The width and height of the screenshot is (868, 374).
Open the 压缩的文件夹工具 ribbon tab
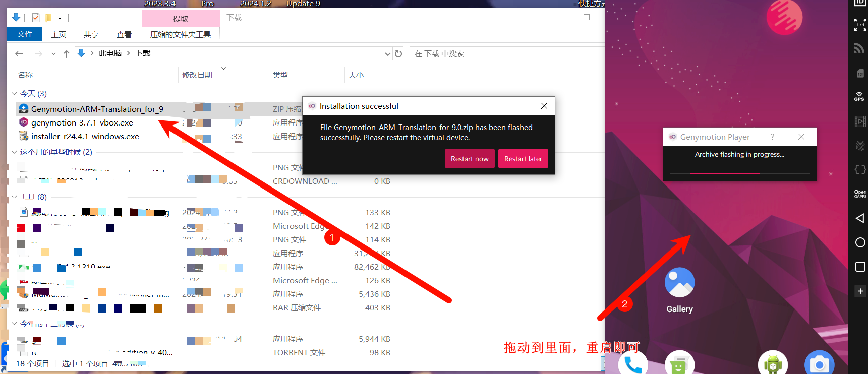click(x=181, y=34)
